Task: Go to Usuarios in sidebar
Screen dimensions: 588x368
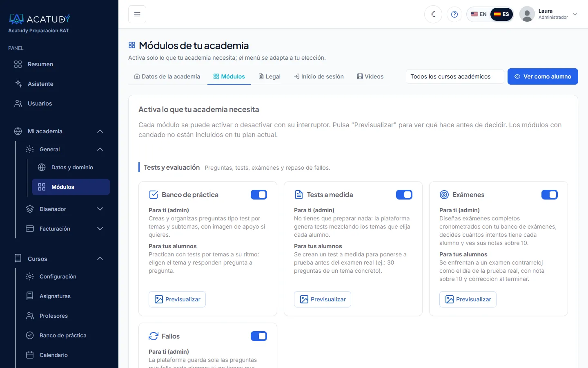Action: 59,103
